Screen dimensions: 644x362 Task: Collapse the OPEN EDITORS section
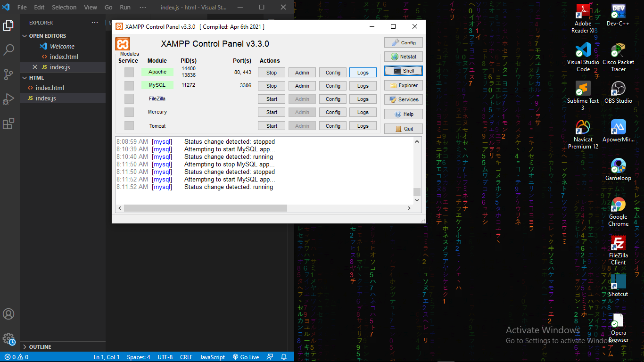[x=47, y=36]
